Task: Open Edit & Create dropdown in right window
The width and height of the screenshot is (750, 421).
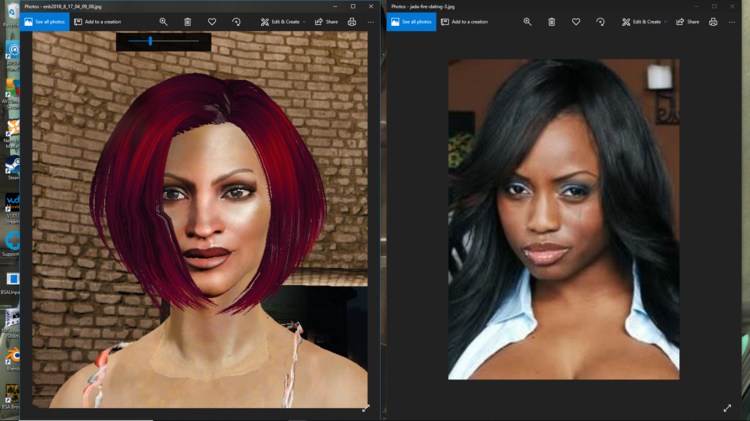Action: (645, 22)
